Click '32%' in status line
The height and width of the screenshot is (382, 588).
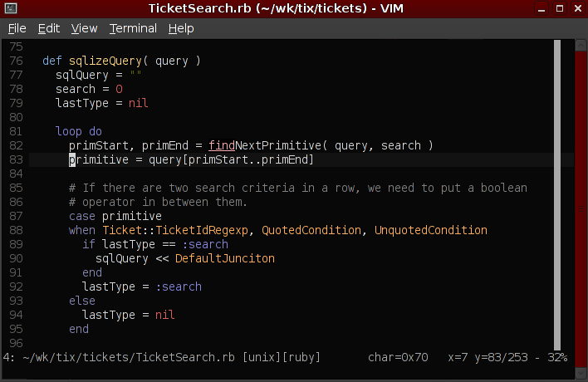pyautogui.click(x=557, y=357)
